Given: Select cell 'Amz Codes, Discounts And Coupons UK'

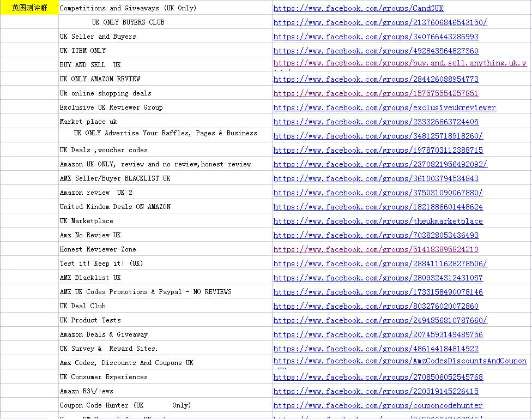Looking at the screenshot, I should point(165,362).
